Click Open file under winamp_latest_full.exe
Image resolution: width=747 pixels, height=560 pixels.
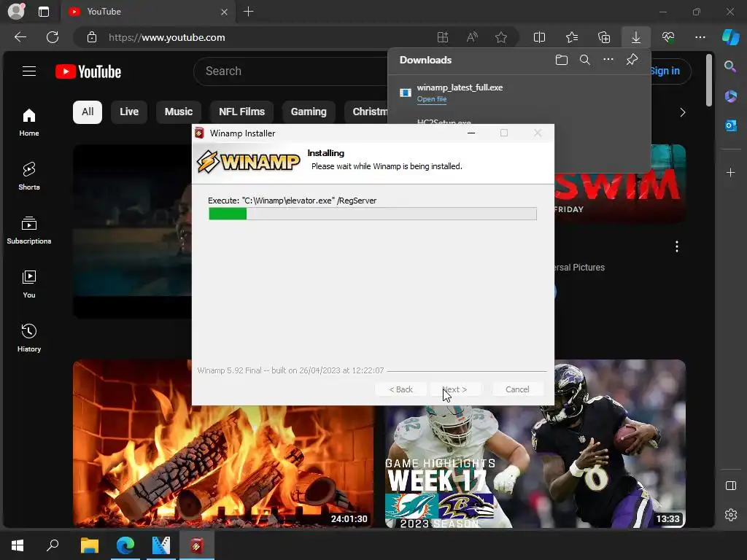pos(432,99)
